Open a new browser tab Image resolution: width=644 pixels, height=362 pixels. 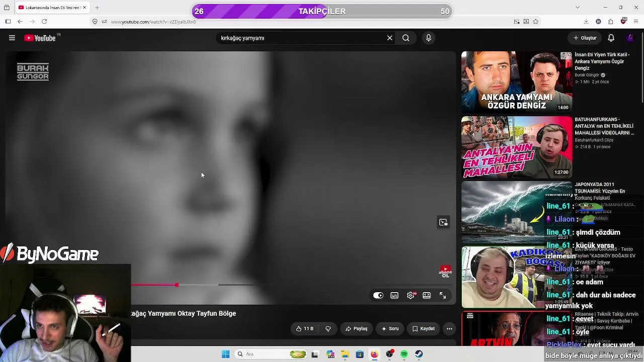pos(97,8)
